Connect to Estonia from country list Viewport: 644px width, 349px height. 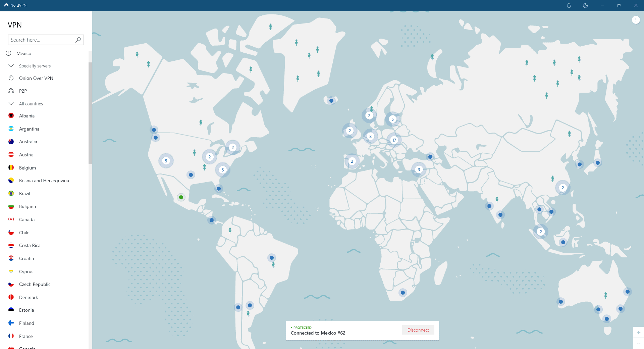(x=26, y=310)
